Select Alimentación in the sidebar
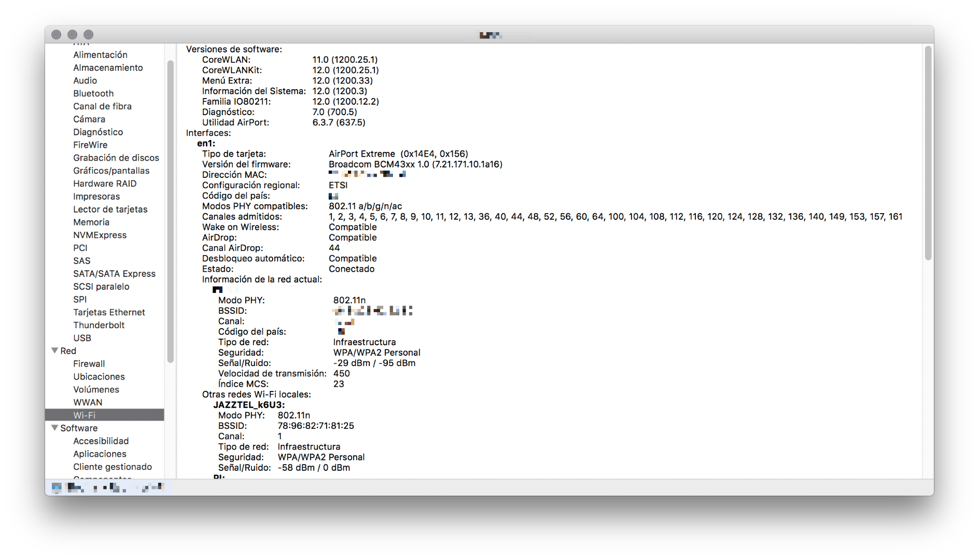979x560 pixels. coord(100,55)
